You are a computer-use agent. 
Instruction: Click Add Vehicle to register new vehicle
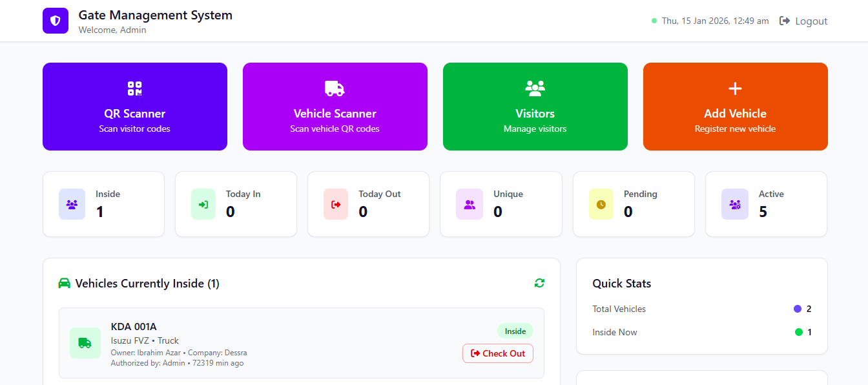735,107
